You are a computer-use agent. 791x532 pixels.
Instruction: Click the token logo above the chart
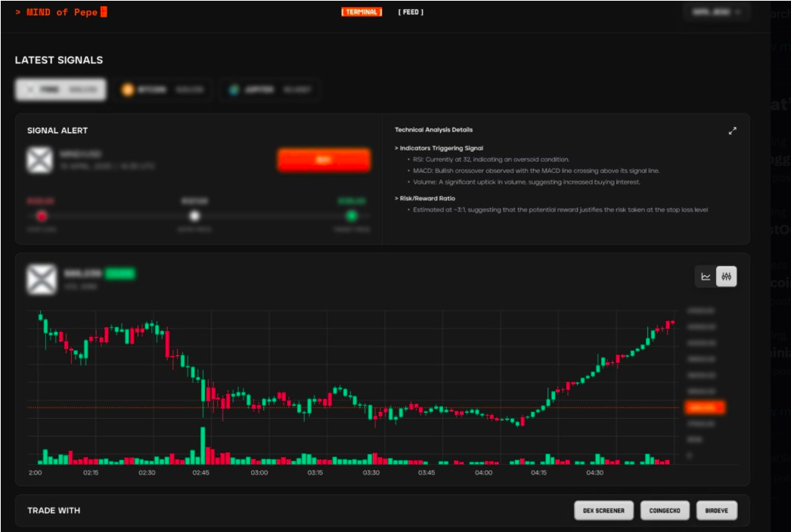pos(42,279)
